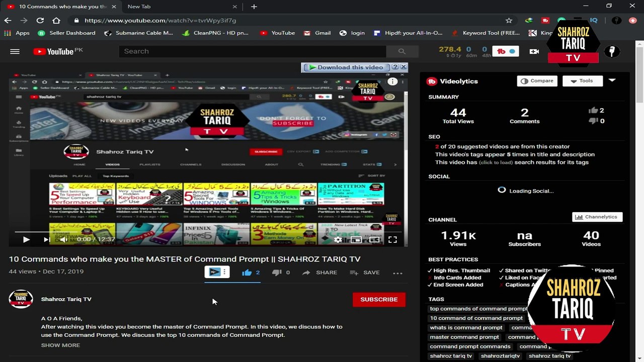Switch to miniplayer mode
The height and width of the screenshot is (362, 644).
click(356, 240)
